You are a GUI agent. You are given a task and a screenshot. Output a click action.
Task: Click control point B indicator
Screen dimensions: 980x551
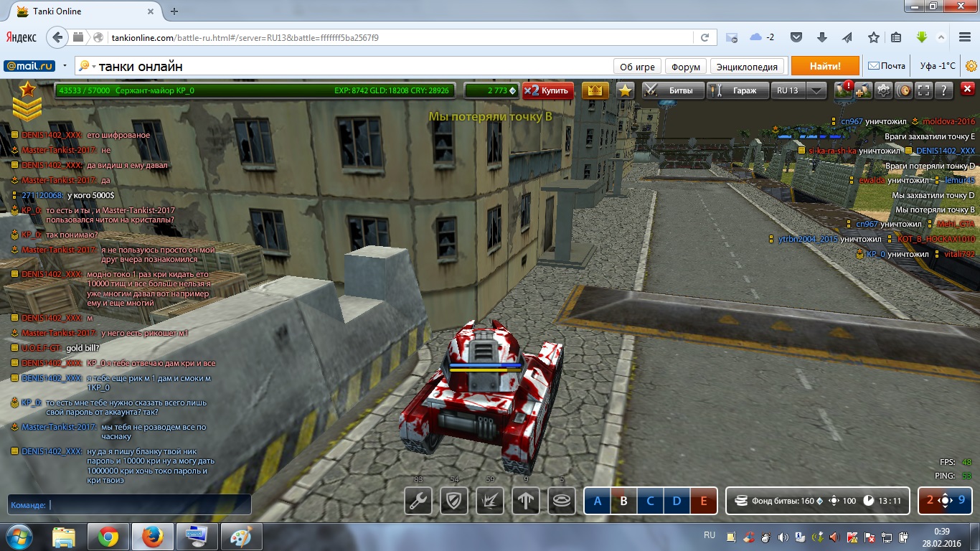624,501
